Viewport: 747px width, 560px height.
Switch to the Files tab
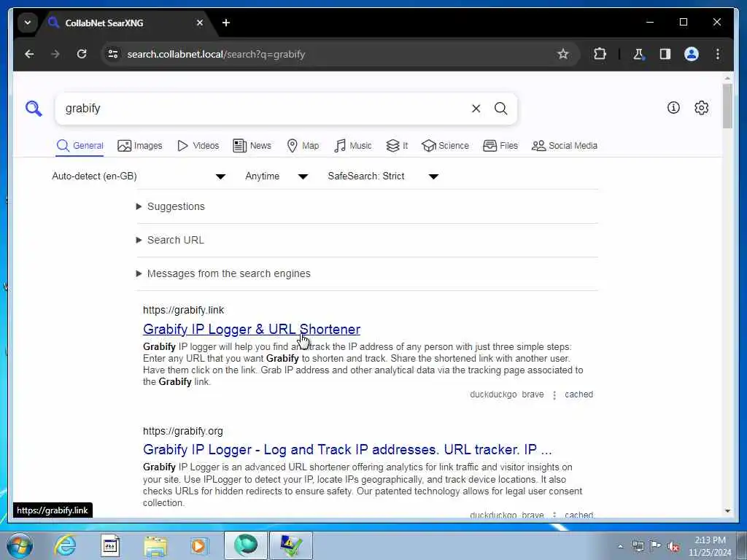pyautogui.click(x=500, y=146)
